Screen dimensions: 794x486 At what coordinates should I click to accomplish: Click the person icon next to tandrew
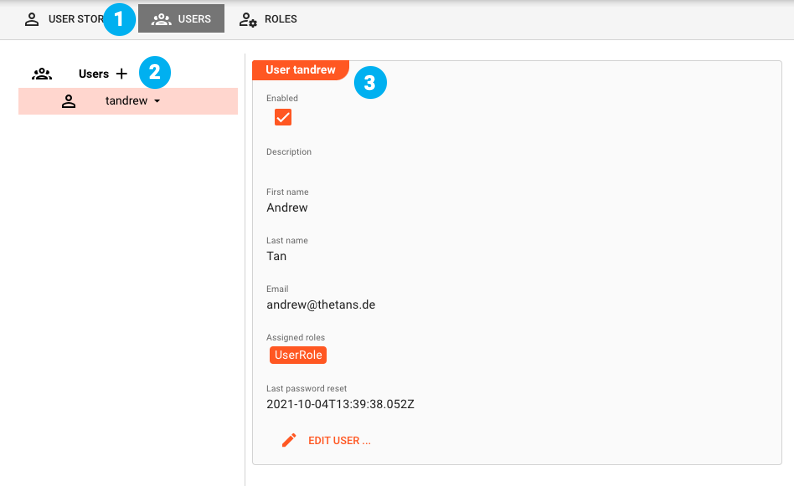[x=69, y=101]
